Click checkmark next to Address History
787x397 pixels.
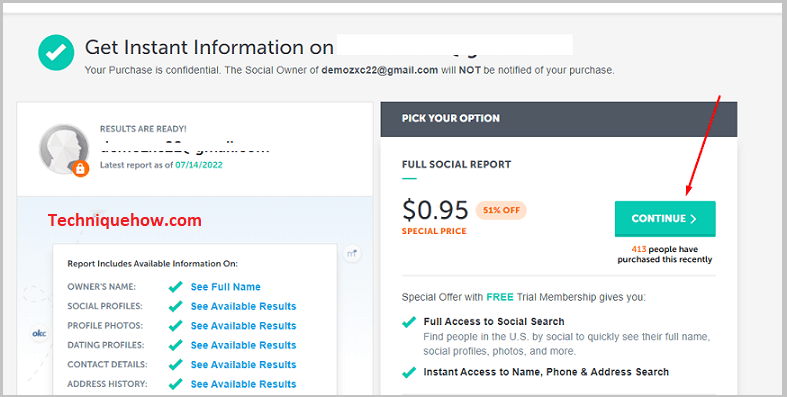click(175, 384)
